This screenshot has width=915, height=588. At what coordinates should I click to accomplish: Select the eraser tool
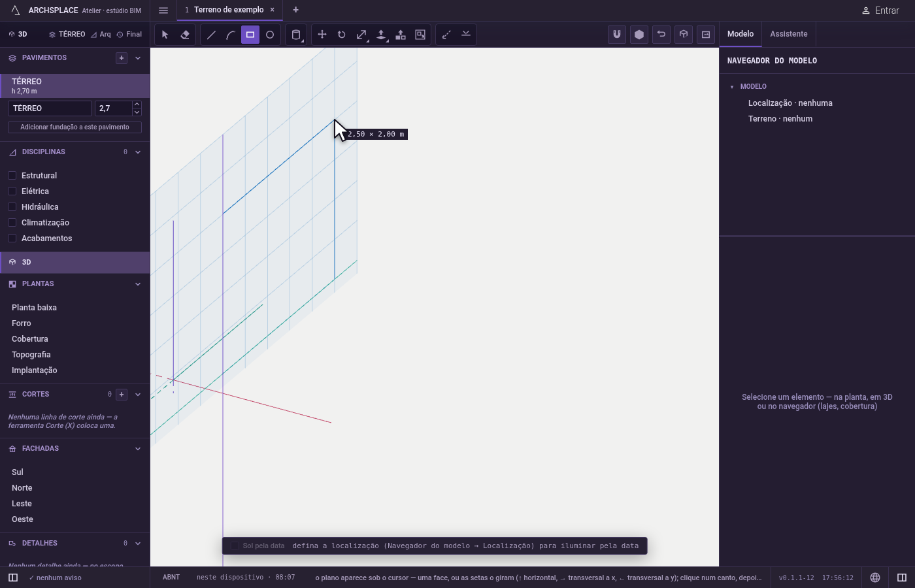(x=185, y=35)
